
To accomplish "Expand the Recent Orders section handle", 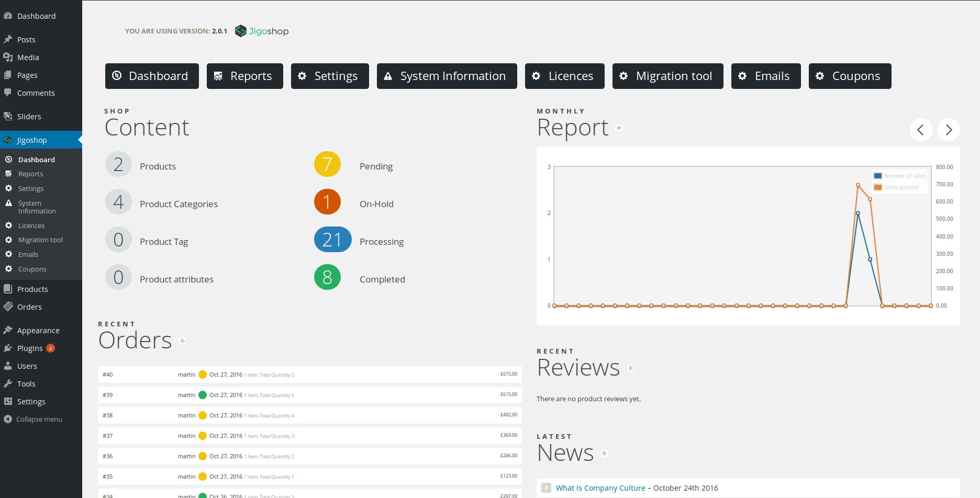I will click(x=182, y=341).
